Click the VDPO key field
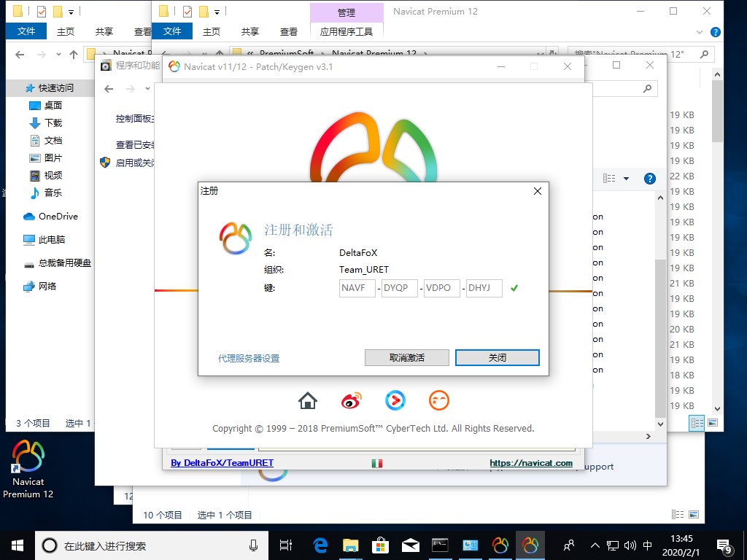This screenshot has height=560, width=747. [x=442, y=288]
